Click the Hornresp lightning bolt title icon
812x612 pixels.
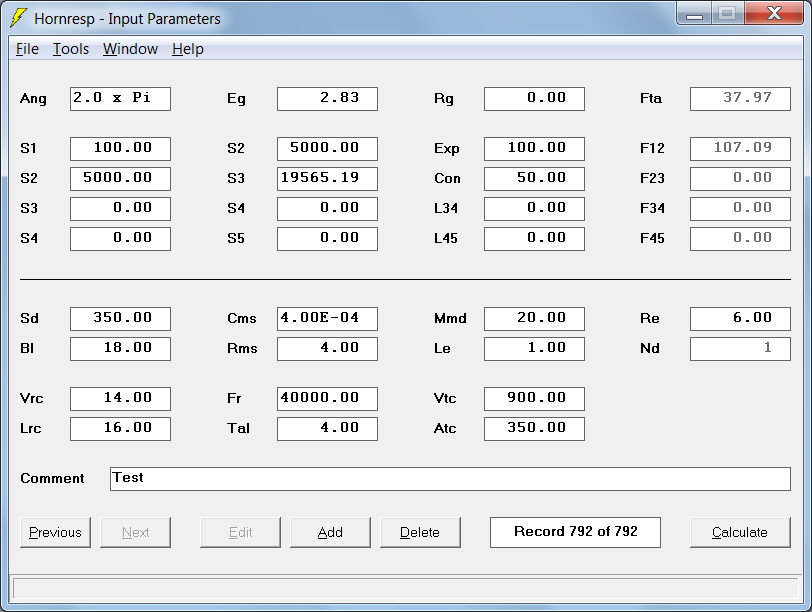pos(19,18)
